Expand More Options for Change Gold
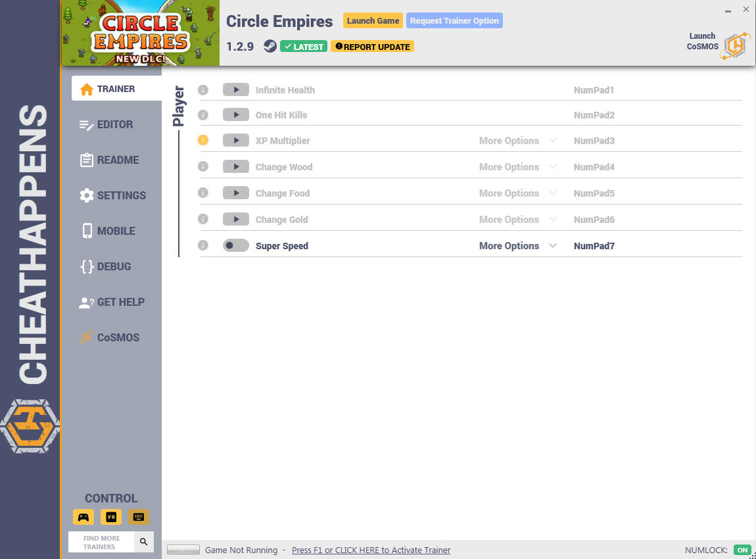The image size is (756, 559). pos(518,220)
